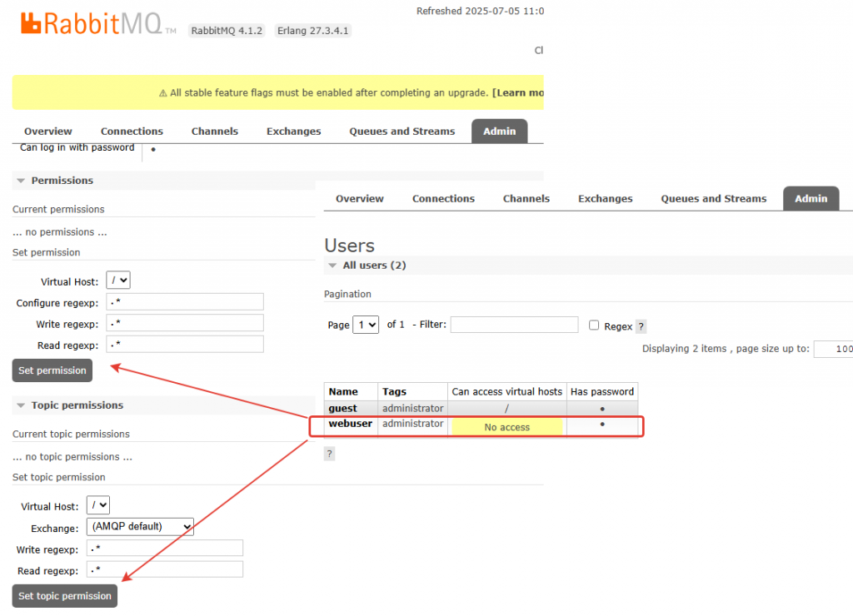Click the yellow No access cell for webuser

507,427
